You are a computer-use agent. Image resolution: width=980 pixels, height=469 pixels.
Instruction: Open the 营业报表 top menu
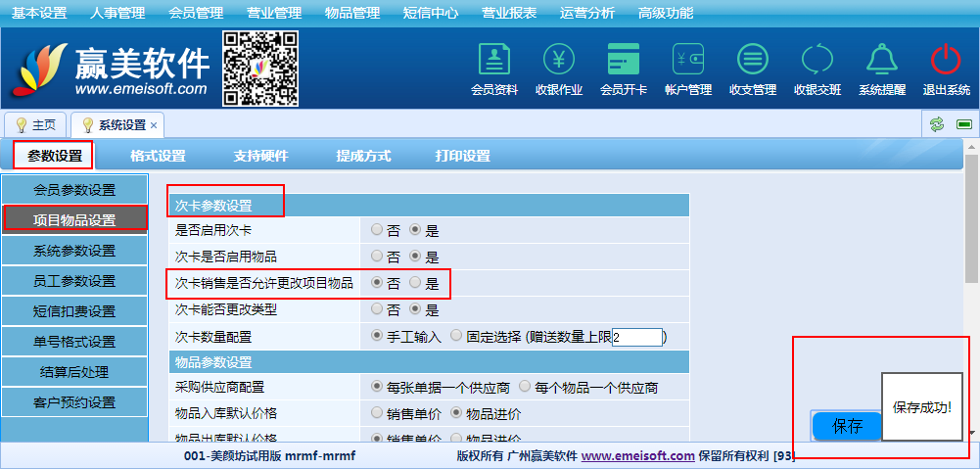click(x=509, y=13)
